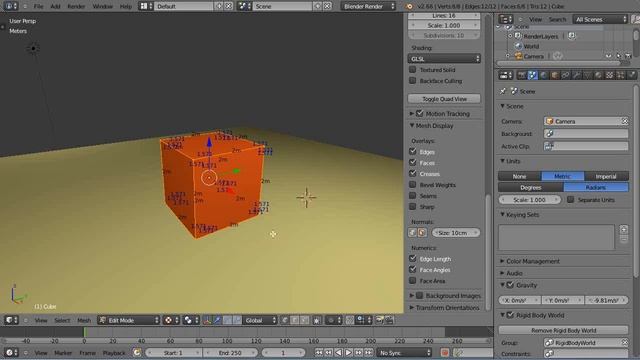Image resolution: width=640 pixels, height=360 pixels.
Task: Open the World properties tab icon
Action: (544, 75)
